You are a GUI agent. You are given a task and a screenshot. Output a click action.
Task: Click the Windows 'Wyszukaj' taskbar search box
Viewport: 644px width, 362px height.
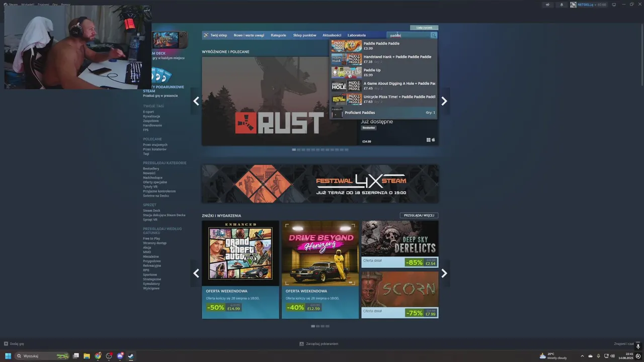(x=42, y=356)
